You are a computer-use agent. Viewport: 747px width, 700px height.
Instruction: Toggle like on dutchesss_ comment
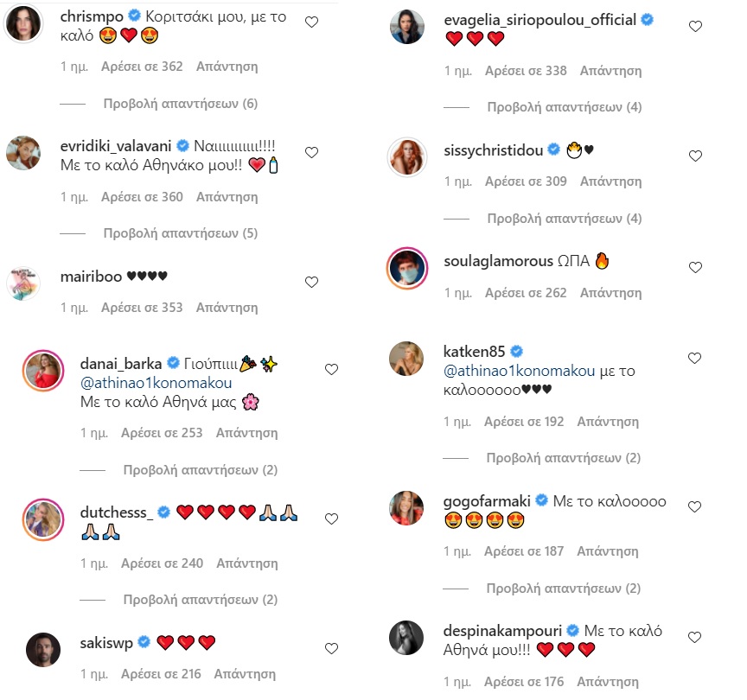click(332, 519)
